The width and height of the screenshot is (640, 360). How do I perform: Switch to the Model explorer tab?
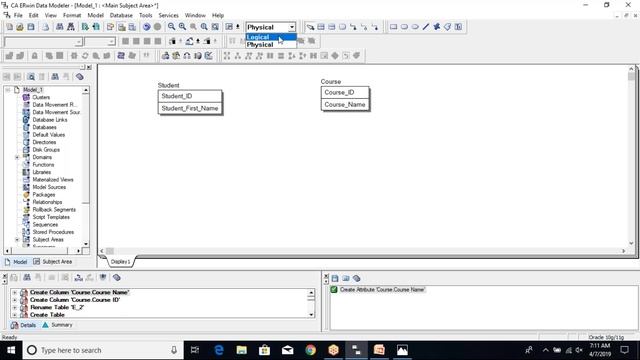tap(16, 262)
